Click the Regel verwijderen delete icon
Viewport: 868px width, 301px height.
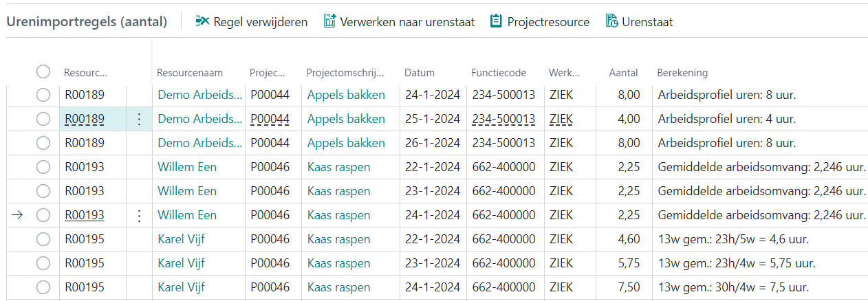click(x=202, y=21)
